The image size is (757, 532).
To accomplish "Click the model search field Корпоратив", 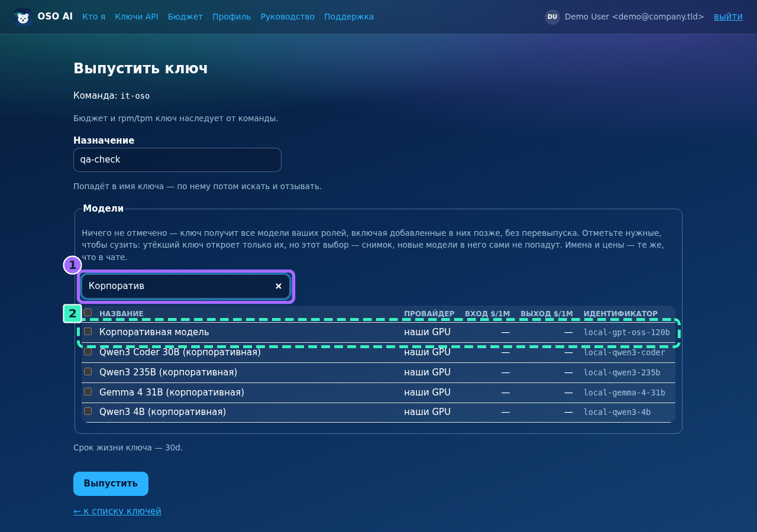I will [x=186, y=286].
